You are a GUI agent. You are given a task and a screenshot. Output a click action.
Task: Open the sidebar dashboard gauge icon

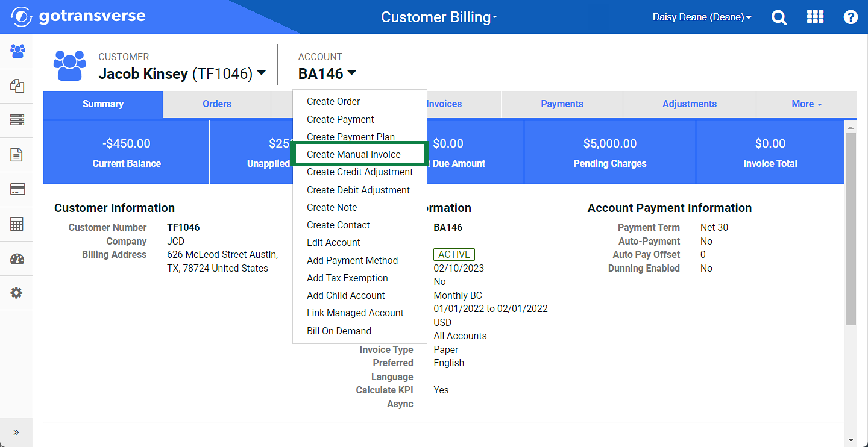click(x=17, y=259)
